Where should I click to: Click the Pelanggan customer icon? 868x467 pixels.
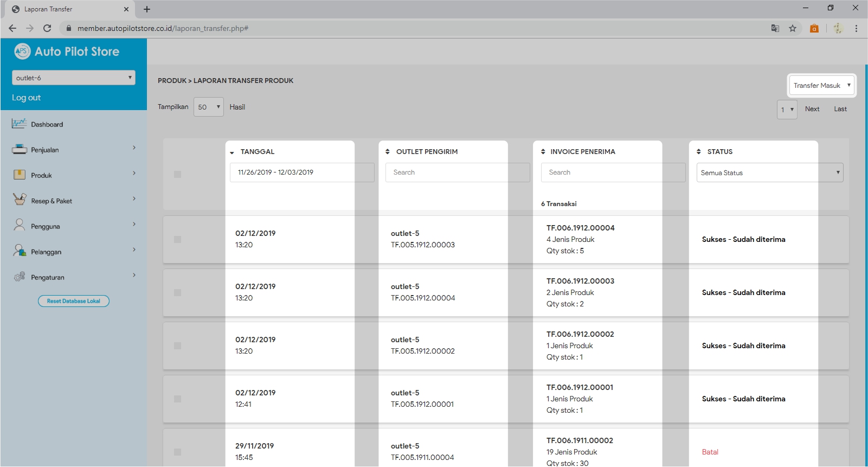[19, 251]
